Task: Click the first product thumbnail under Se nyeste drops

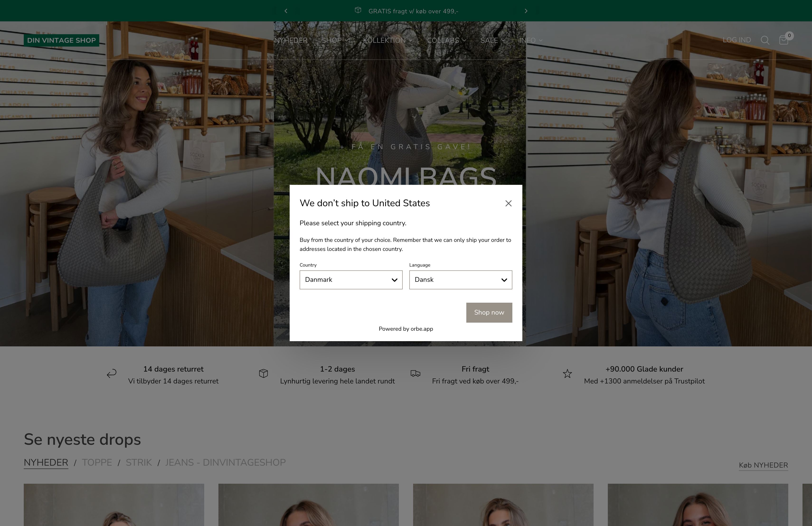Action: 114,505
